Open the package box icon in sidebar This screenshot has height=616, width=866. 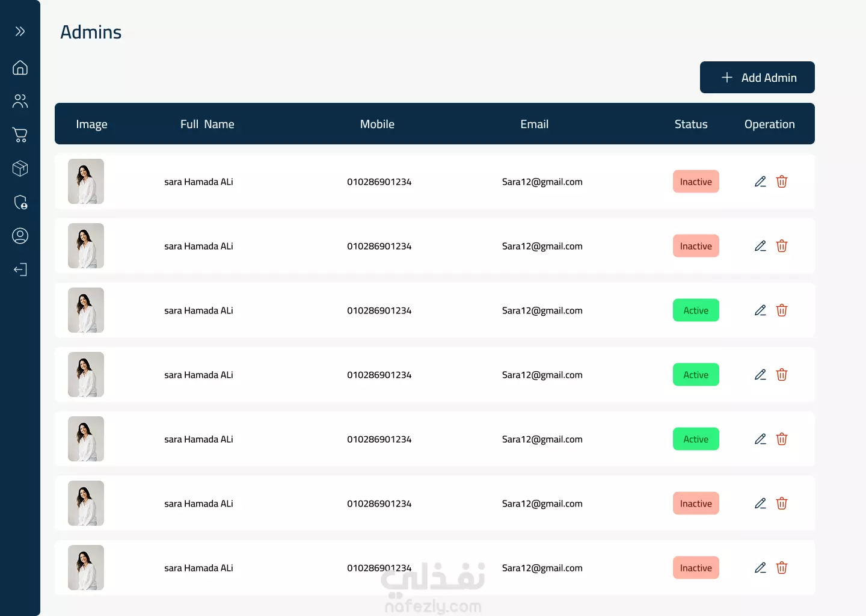coord(20,168)
